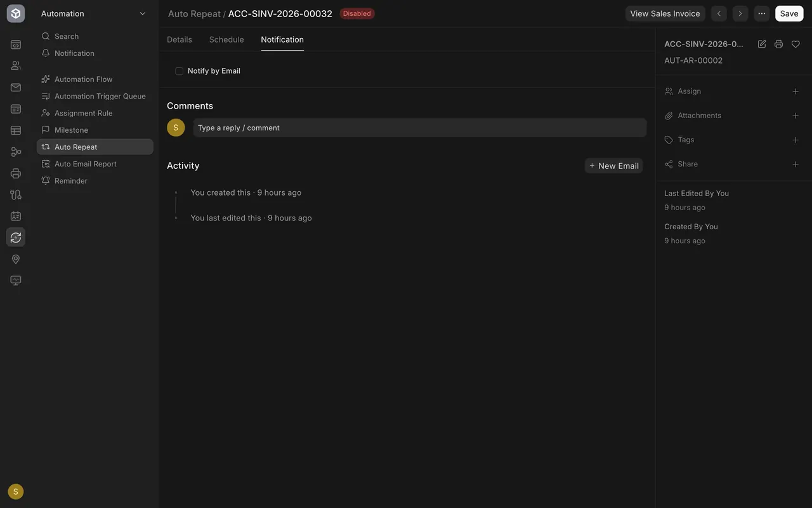This screenshot has height=508, width=812.
Task: Select the highlighted automation refresh sidebar icon
Action: [16, 237]
